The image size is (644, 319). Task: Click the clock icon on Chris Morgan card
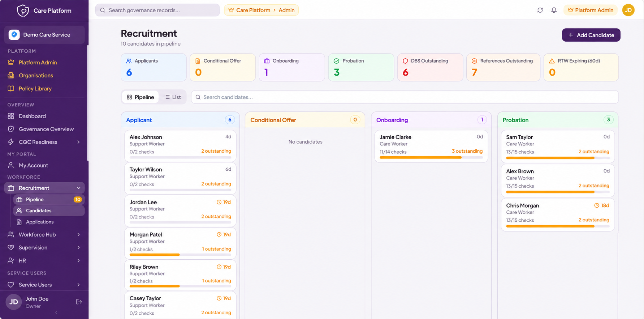[x=597, y=205]
